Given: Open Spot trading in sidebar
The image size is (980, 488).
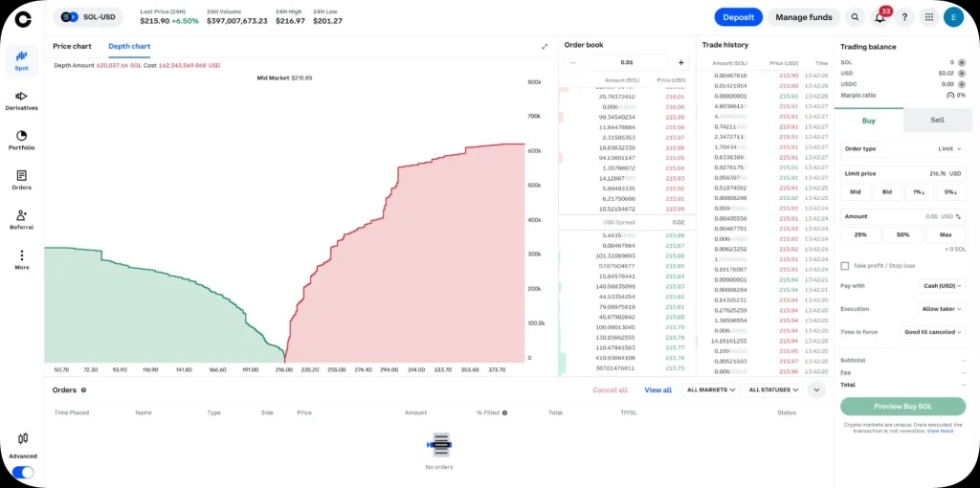Looking at the screenshot, I should [21, 60].
